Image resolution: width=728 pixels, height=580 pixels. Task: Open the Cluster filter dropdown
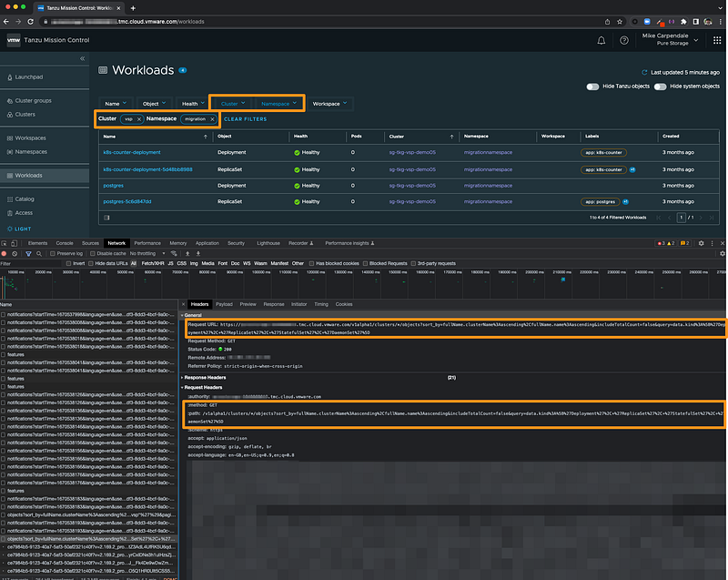pyautogui.click(x=233, y=104)
